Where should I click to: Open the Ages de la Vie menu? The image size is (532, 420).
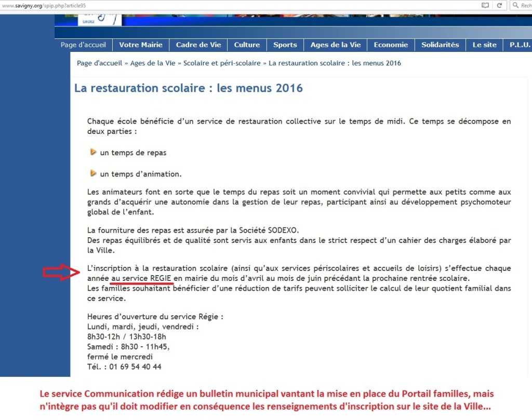pyautogui.click(x=335, y=45)
